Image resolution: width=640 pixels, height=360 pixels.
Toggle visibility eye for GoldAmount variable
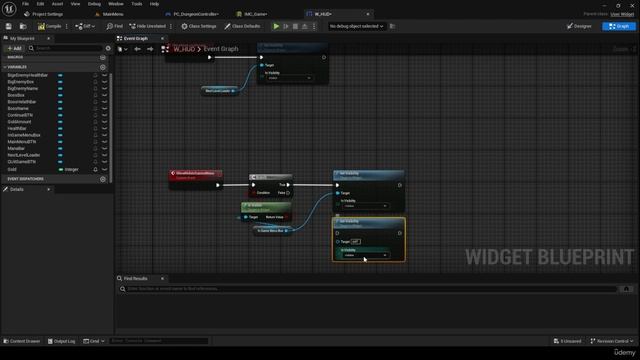[104, 122]
